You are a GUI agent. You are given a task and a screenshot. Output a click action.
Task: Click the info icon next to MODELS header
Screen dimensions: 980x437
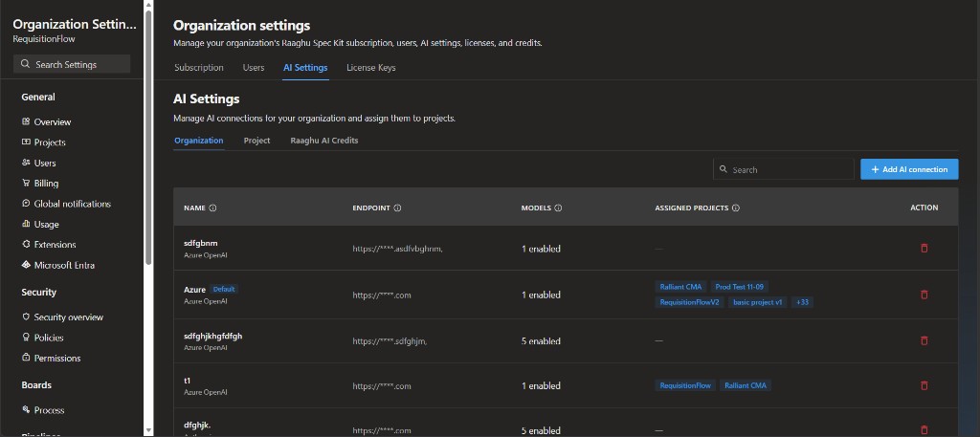pos(558,208)
